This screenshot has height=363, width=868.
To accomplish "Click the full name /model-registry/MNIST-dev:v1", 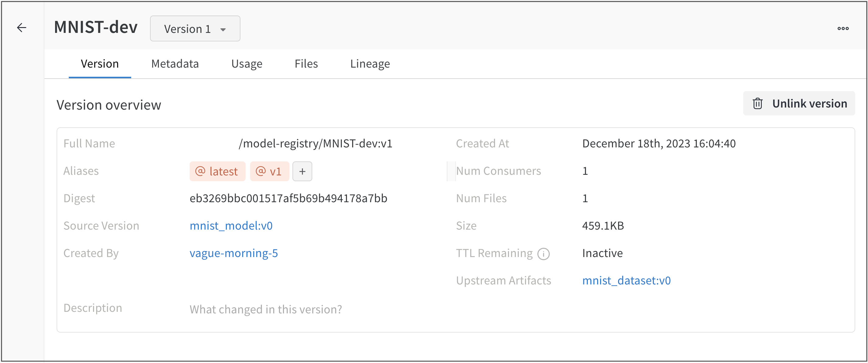I will [316, 143].
